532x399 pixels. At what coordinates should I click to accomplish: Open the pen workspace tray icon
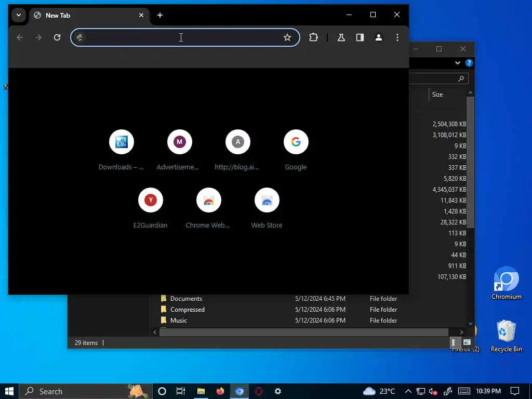(448, 391)
